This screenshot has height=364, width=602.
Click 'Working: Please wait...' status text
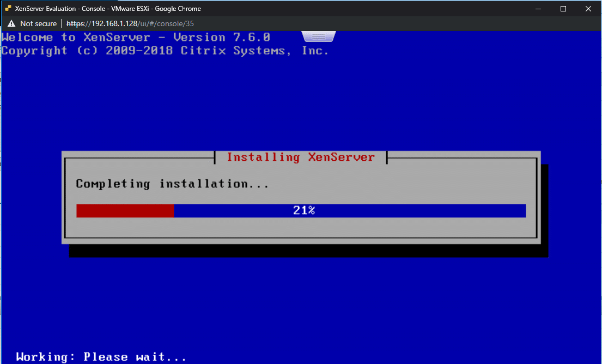(101, 357)
